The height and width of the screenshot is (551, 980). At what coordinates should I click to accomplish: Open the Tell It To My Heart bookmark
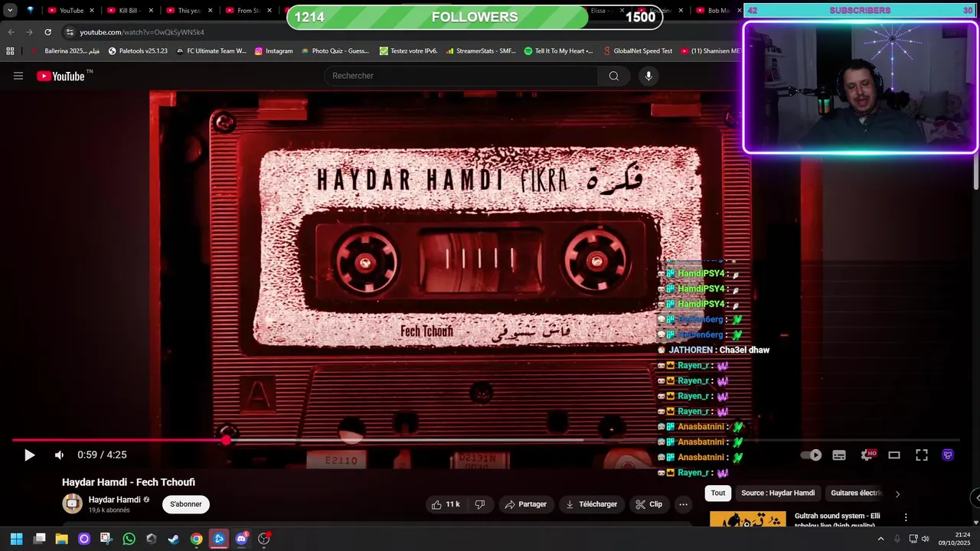coord(558,51)
